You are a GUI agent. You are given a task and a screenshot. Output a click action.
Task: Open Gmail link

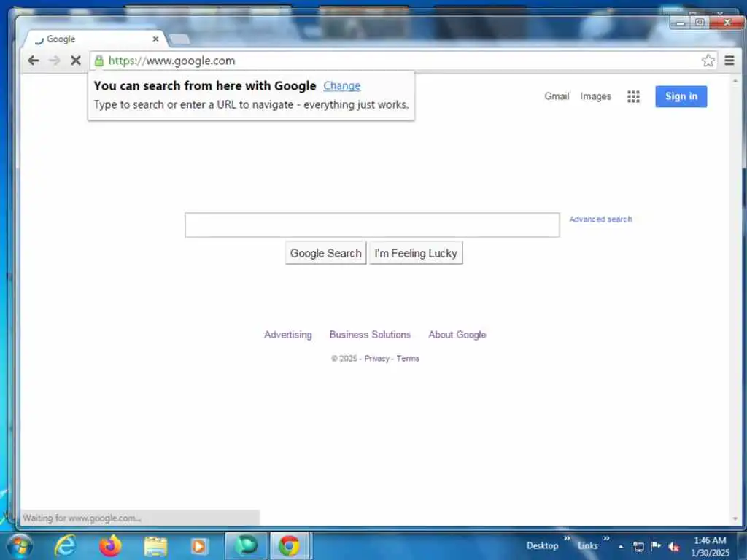click(x=557, y=96)
